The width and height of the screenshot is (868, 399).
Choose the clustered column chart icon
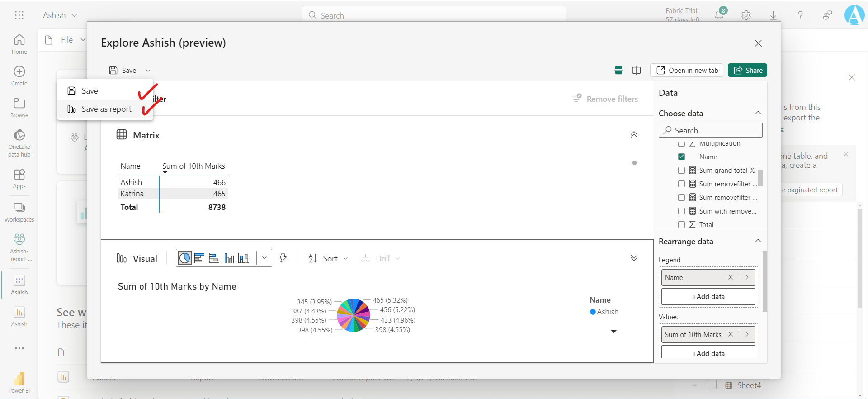pyautogui.click(x=229, y=258)
